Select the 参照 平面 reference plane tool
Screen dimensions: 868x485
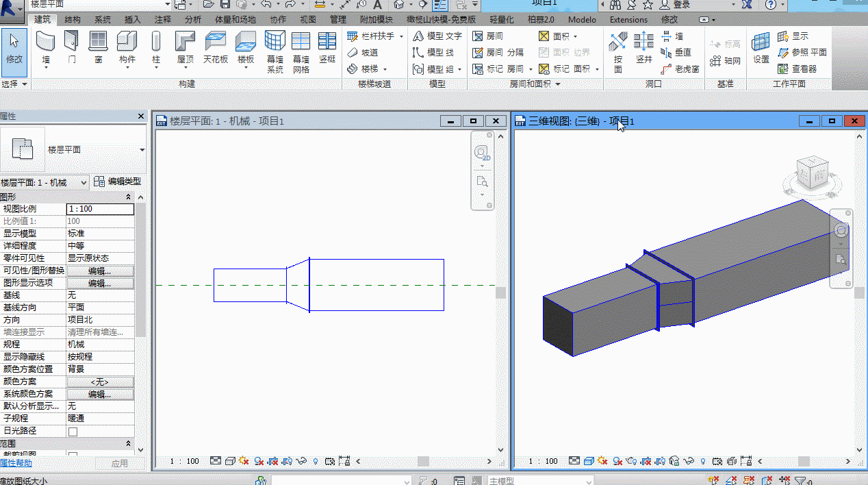tap(802, 52)
